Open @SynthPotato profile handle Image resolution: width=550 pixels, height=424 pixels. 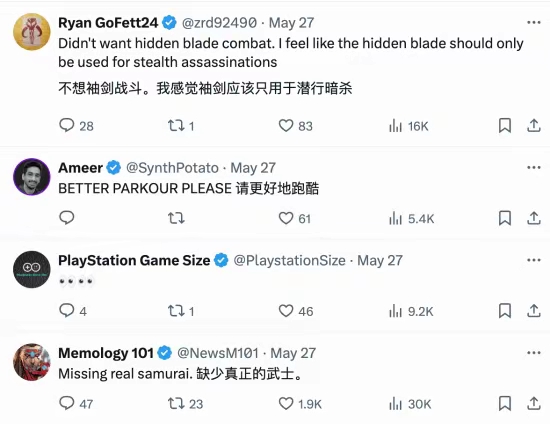172,168
